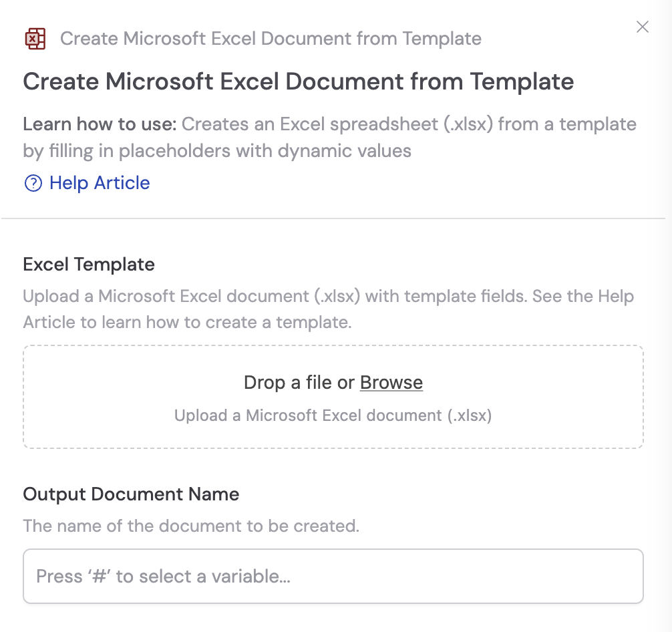The width and height of the screenshot is (672, 632).
Task: Click Browse to upload an Excel template
Action: pyautogui.click(x=391, y=382)
